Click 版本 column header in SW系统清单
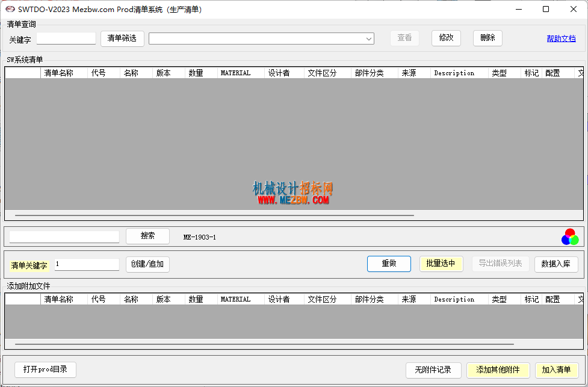 pyautogui.click(x=169, y=73)
